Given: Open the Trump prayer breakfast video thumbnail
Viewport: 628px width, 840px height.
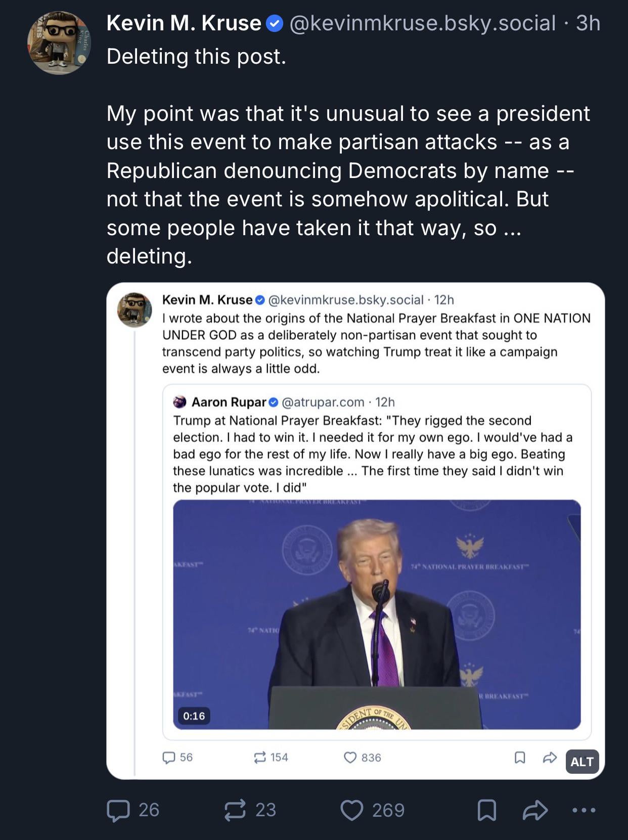Looking at the screenshot, I should tap(377, 614).
